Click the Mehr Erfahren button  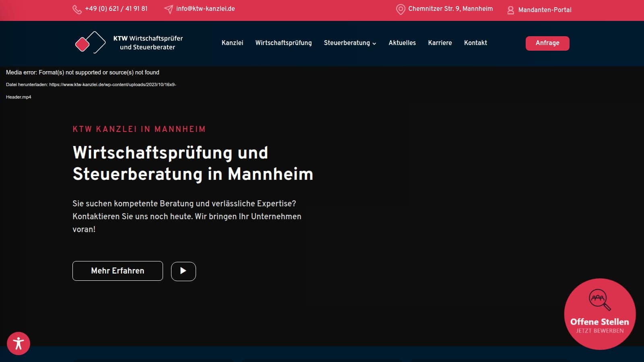click(118, 271)
